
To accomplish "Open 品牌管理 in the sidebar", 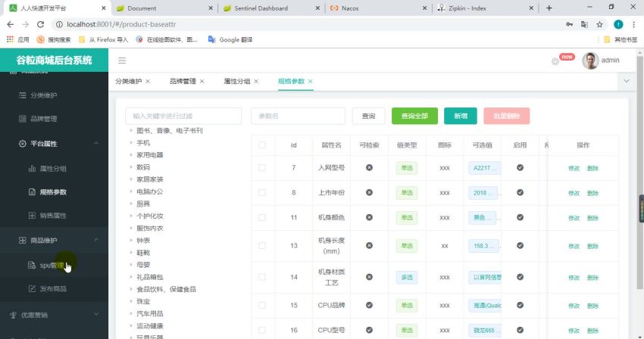I will [43, 119].
